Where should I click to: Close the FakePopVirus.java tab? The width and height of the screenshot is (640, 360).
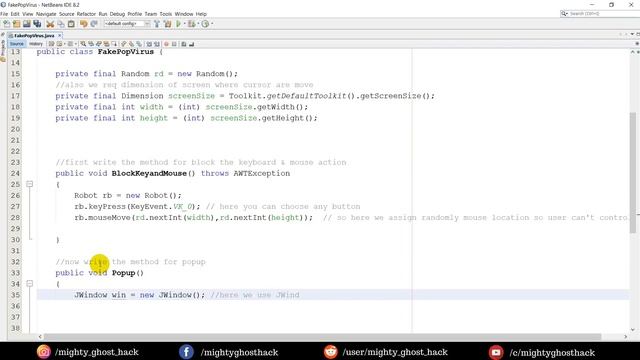(60, 36)
